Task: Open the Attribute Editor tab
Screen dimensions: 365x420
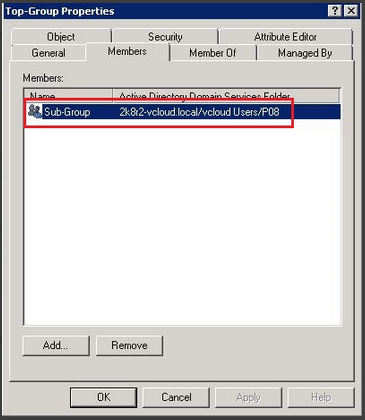Action: (x=286, y=37)
